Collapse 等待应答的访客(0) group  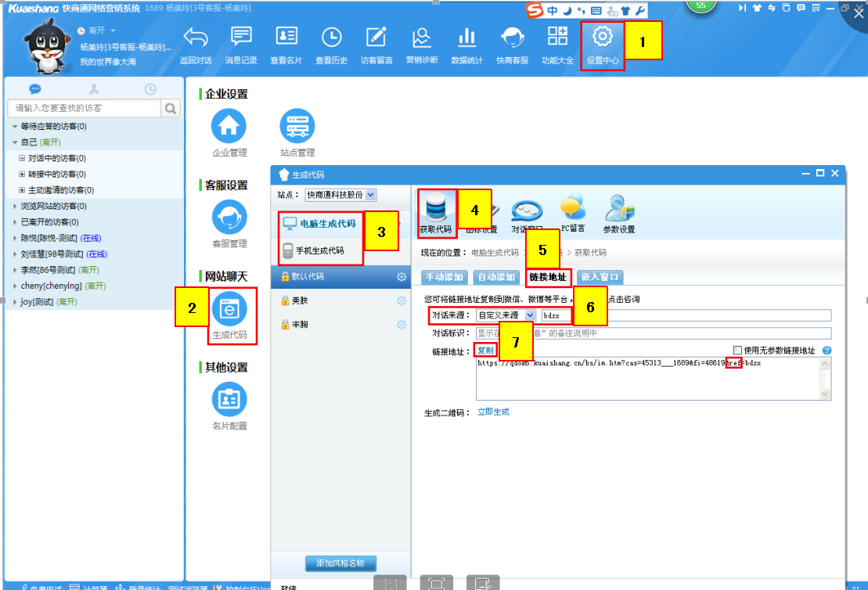coord(15,127)
